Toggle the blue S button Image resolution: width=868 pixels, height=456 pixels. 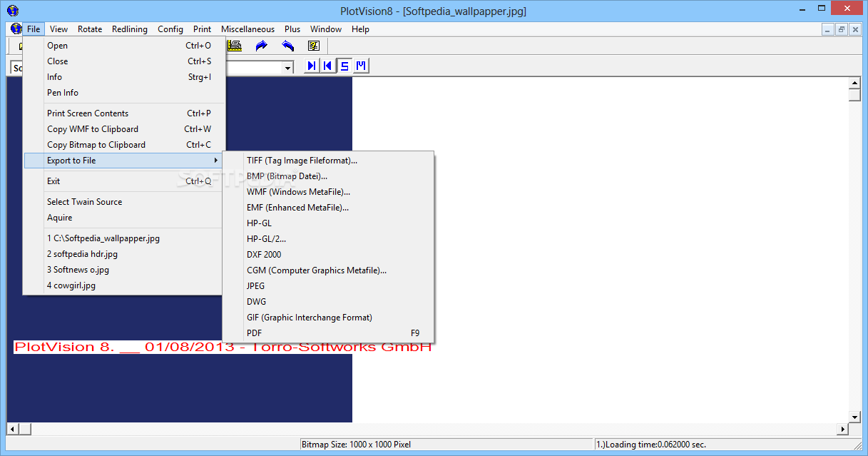[x=344, y=66]
